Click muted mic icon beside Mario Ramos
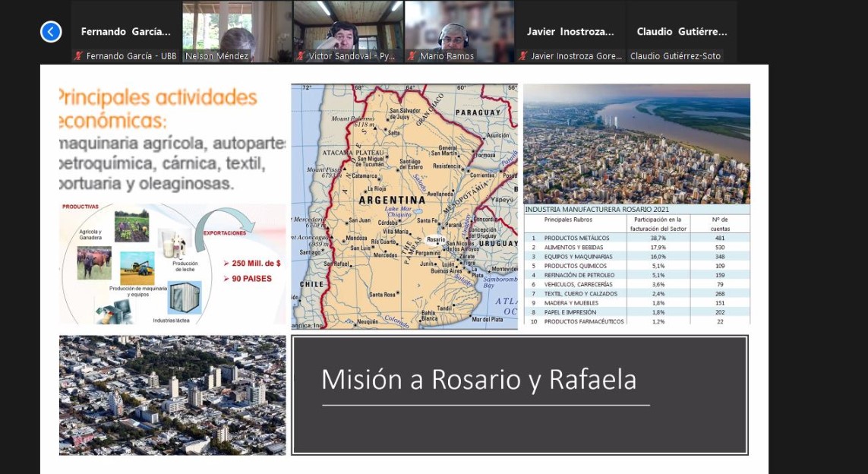Image resolution: width=868 pixels, height=474 pixels. (x=412, y=56)
